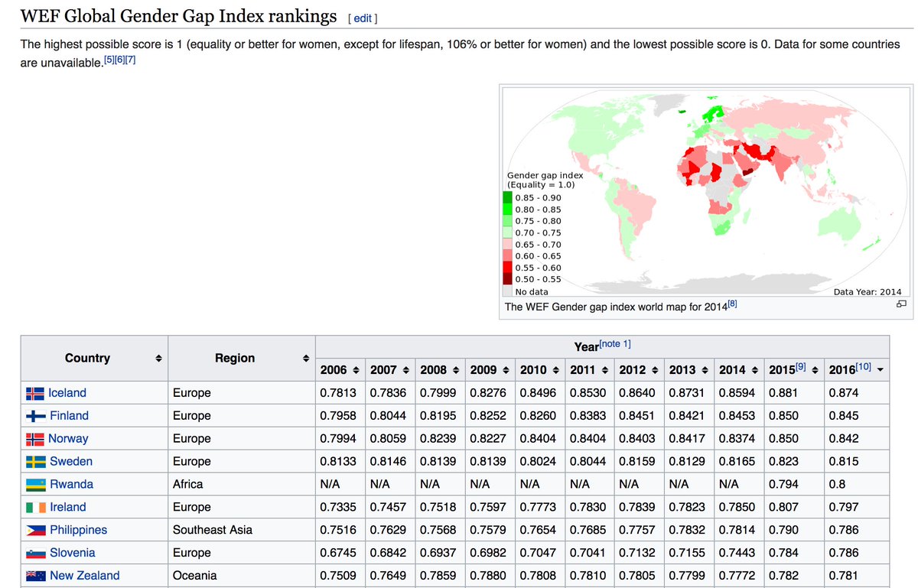The height and width of the screenshot is (588, 918).
Task: Open the Norway article link
Action: tap(68, 439)
